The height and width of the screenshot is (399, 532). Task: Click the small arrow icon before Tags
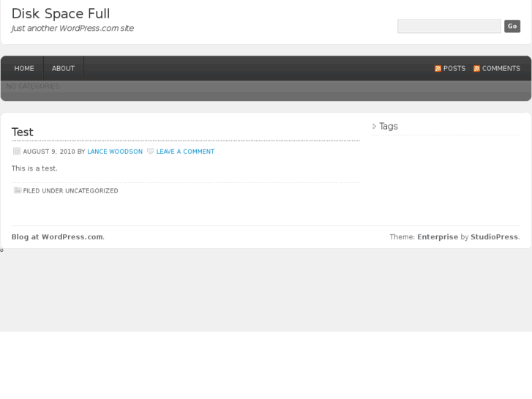[374, 127]
